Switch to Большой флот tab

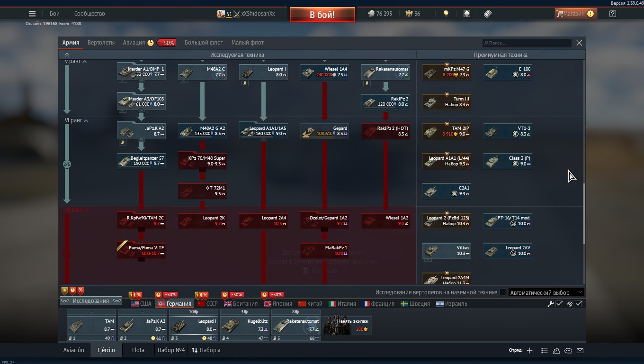[x=204, y=43]
